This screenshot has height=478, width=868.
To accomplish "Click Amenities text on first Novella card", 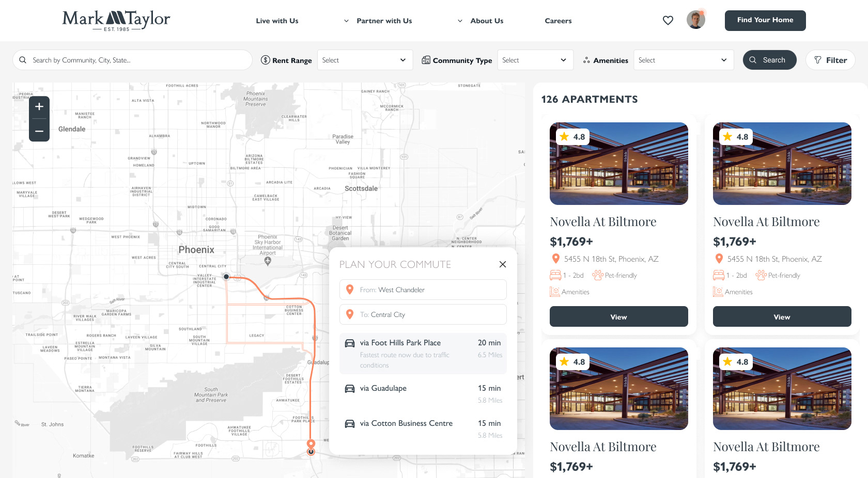I will (576, 292).
